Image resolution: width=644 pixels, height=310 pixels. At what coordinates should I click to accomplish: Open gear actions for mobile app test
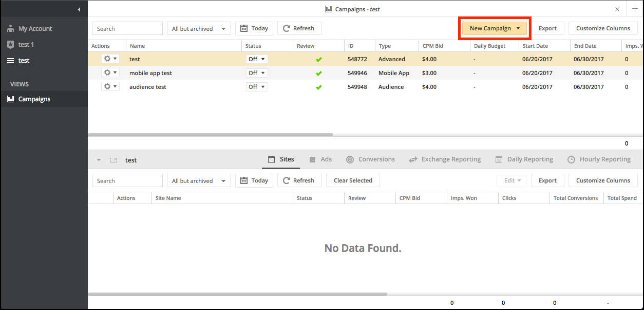tap(110, 73)
